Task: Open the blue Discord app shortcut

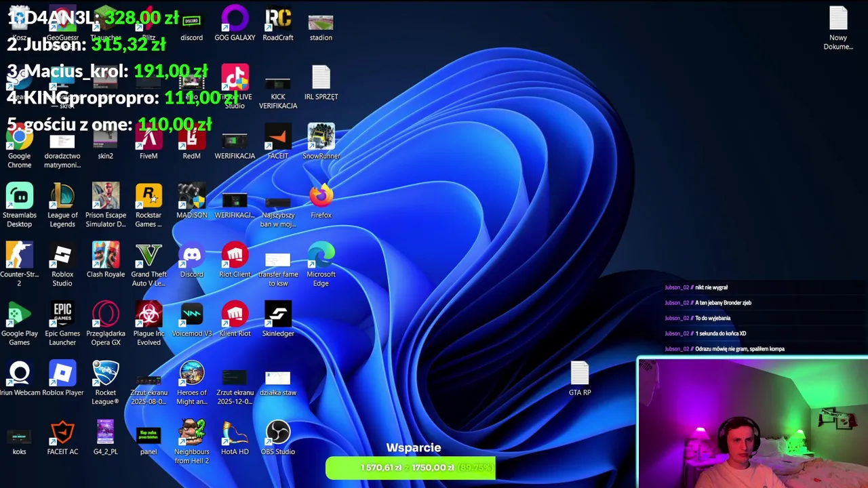Action: click(192, 260)
